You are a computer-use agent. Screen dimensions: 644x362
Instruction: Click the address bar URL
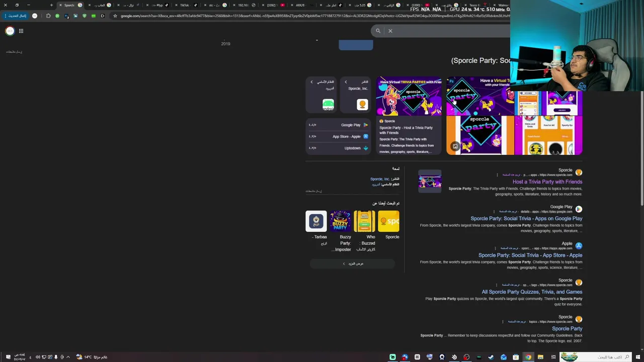pyautogui.click(x=314, y=16)
